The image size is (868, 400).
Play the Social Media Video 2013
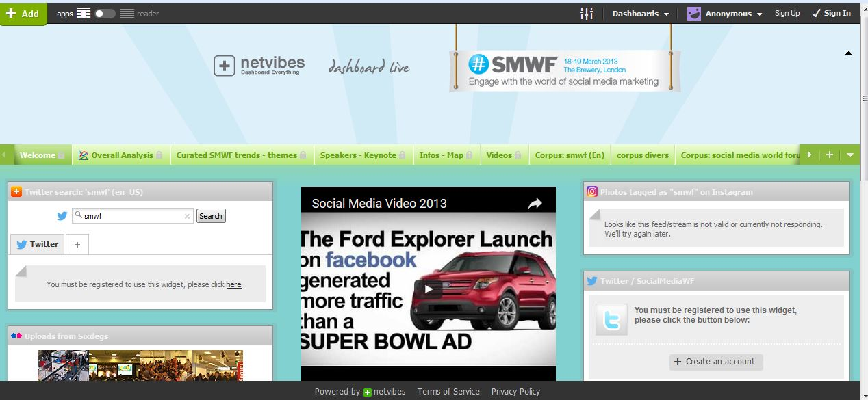click(429, 288)
